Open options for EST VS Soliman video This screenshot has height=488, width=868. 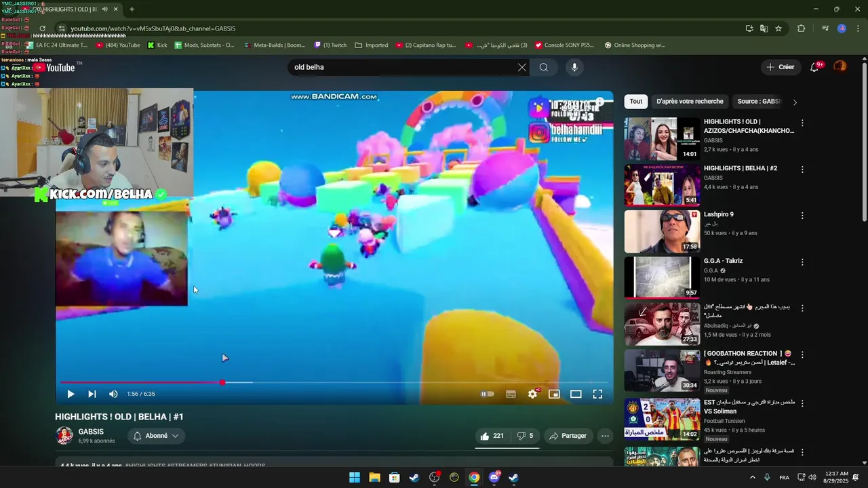coord(802,403)
